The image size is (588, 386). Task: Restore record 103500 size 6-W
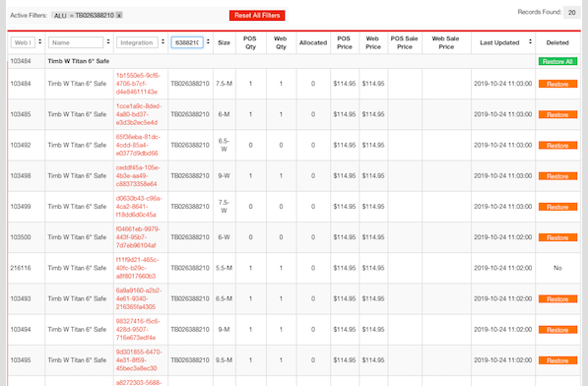[557, 237]
